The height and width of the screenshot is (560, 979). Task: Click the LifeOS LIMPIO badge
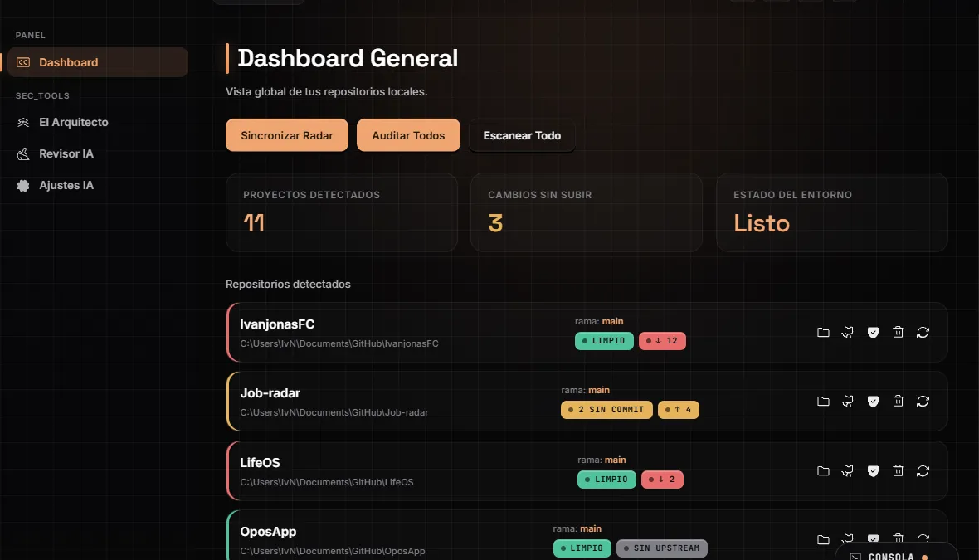pyautogui.click(x=606, y=480)
